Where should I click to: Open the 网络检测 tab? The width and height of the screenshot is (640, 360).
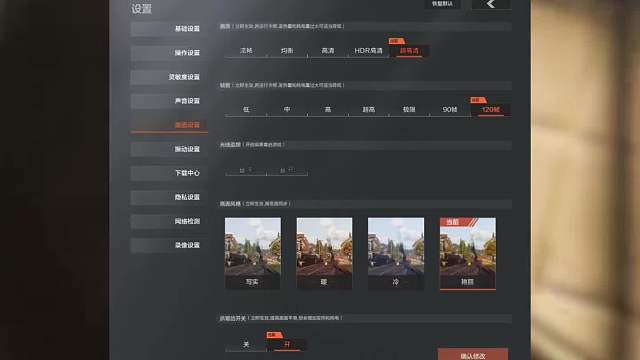pos(169,221)
